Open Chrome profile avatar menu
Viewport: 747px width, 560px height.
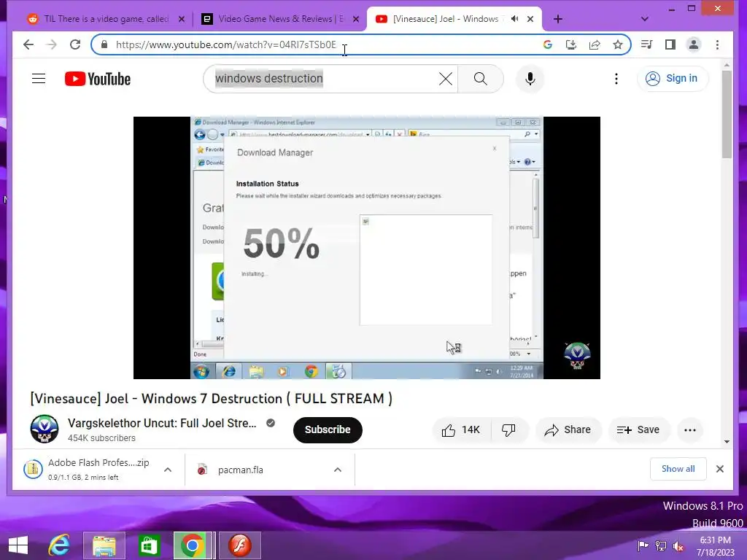click(694, 44)
